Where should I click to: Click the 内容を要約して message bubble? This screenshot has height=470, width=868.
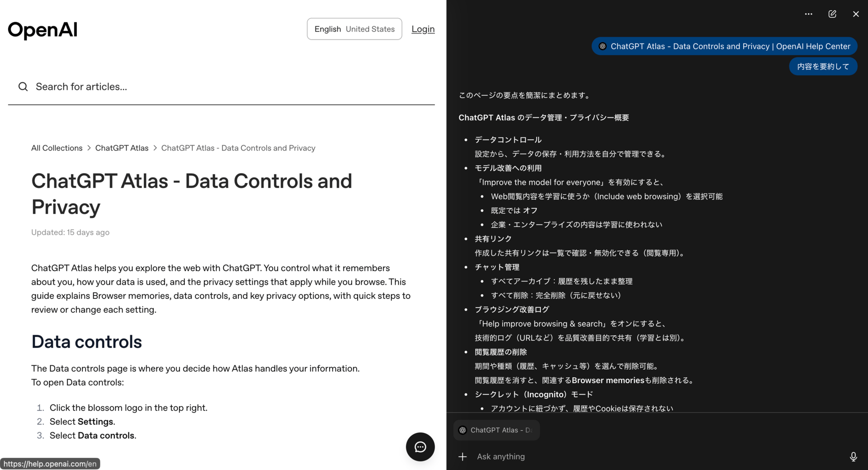(x=823, y=66)
